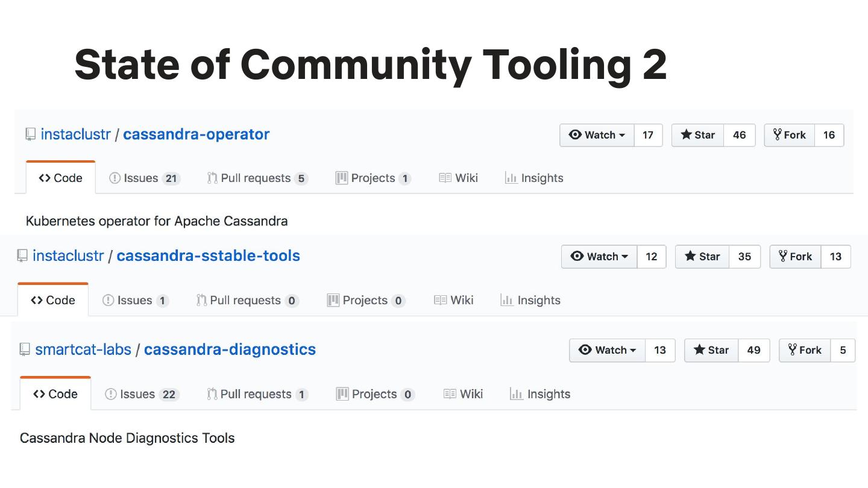Open the cassandra-diagnostics repository link
The image size is (868, 488).
point(230,349)
